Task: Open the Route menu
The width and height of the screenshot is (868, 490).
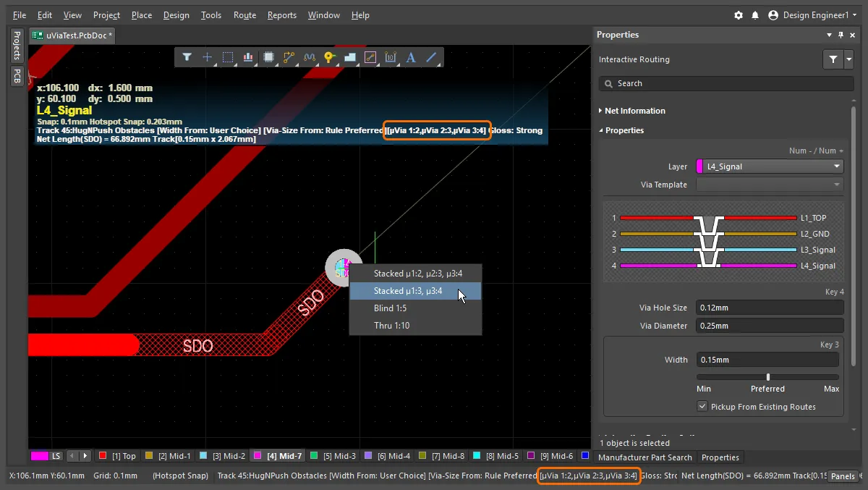Action: tap(244, 15)
